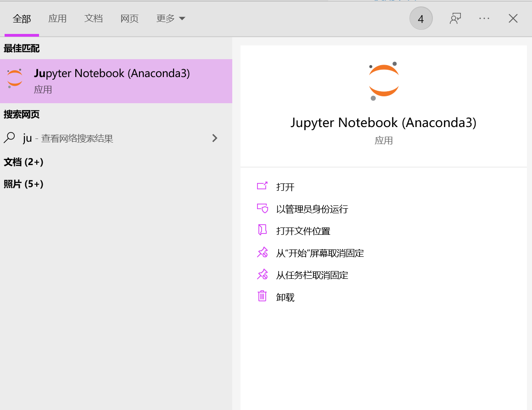The height and width of the screenshot is (410, 532).
Task: Click the large Jupyter logo in preview pane
Action: [x=384, y=80]
